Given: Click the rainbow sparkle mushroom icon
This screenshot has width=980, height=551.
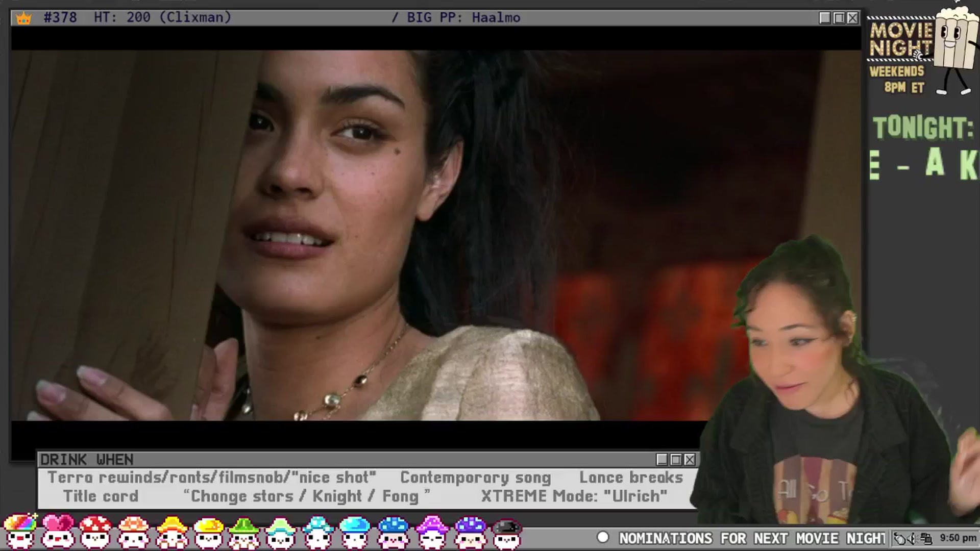Looking at the screenshot, I should point(20,532).
